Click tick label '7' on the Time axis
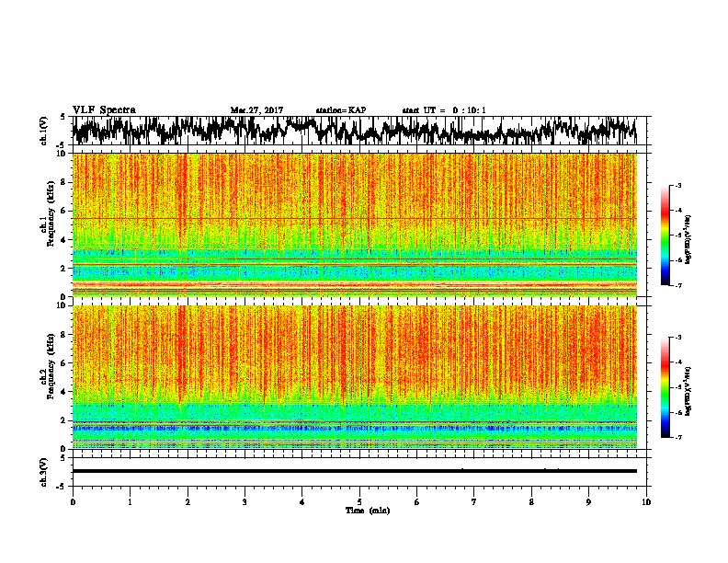Screen dimensions: 728x563 (x=474, y=502)
